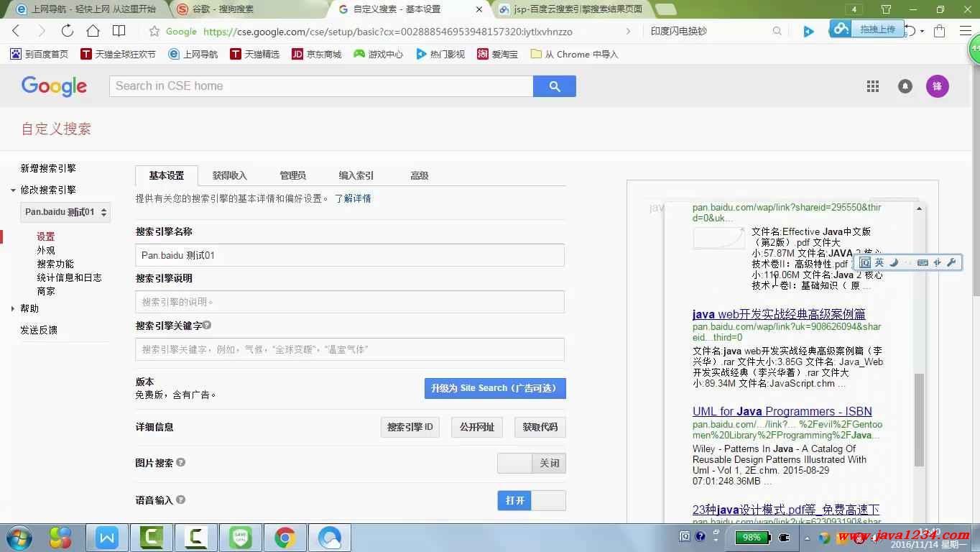The image size is (980, 552).
Task: Switch to the 获得收入 tab
Action: tap(230, 175)
